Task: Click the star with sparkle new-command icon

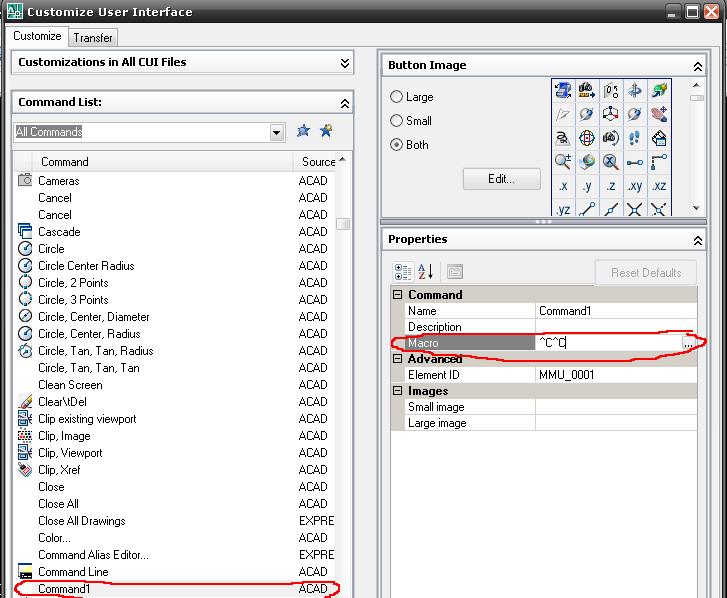Action: point(326,131)
